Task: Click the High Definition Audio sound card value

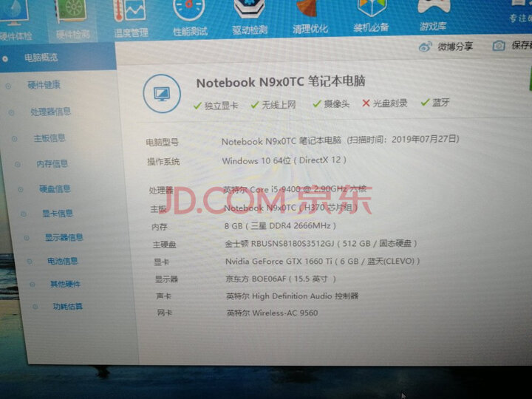Action: pos(292,296)
